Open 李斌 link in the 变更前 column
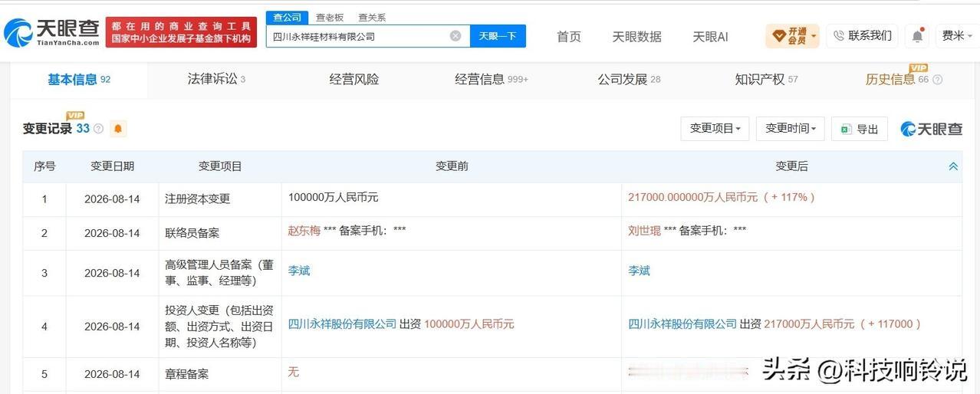 coord(299,271)
